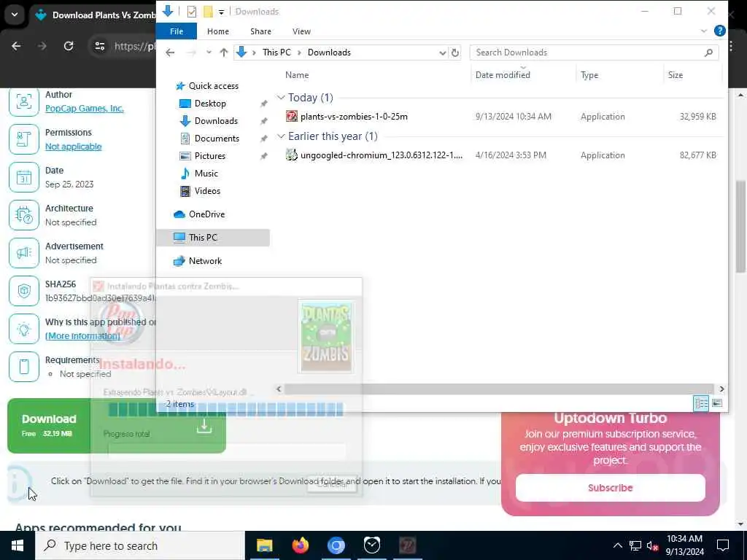Open the plants-vs-zombies-1-0-25m application file
Image resolution: width=747 pixels, height=560 pixels.
(354, 117)
